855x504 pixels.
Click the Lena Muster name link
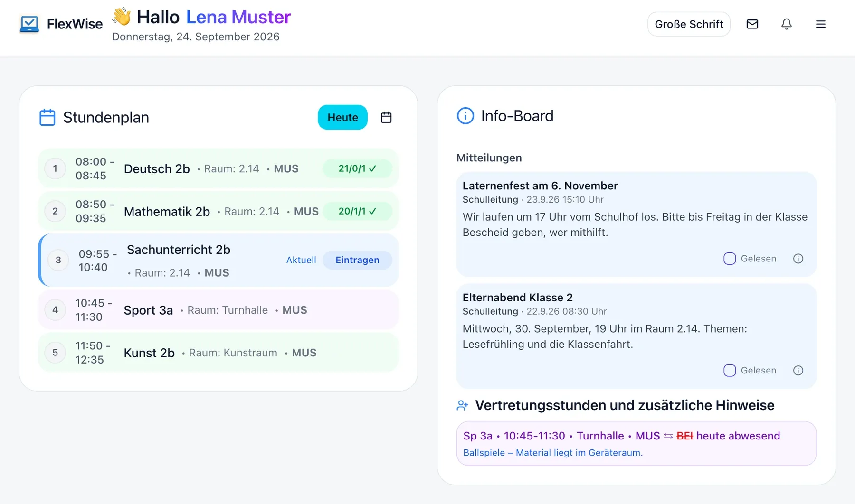click(238, 17)
